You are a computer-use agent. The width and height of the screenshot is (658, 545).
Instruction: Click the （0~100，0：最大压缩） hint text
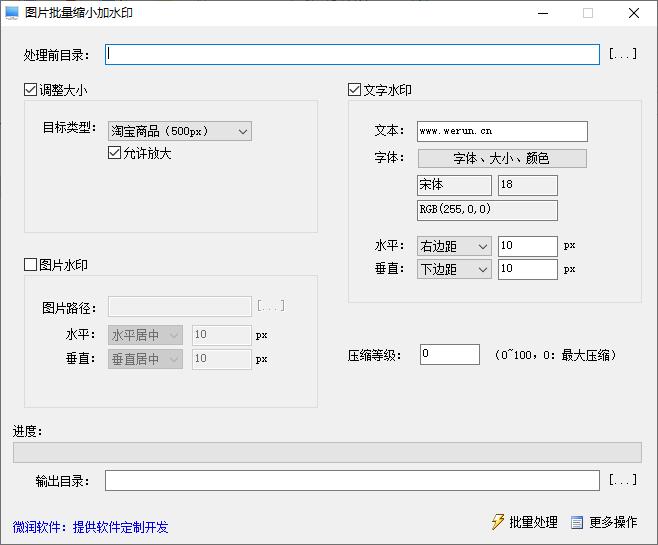coord(556,355)
